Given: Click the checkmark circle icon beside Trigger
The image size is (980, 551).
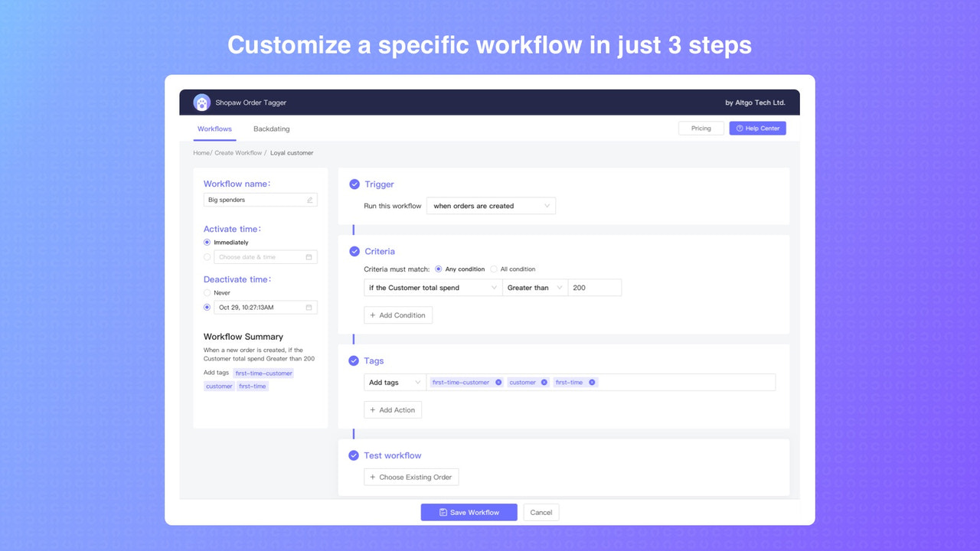Looking at the screenshot, I should click(354, 184).
